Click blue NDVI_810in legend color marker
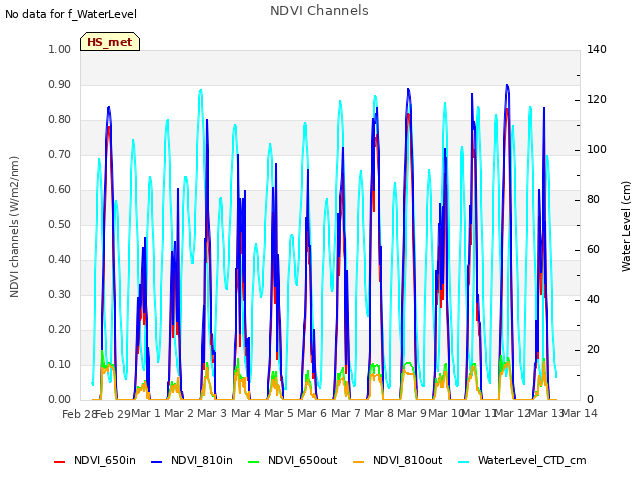The width and height of the screenshot is (640, 480). pyautogui.click(x=156, y=462)
